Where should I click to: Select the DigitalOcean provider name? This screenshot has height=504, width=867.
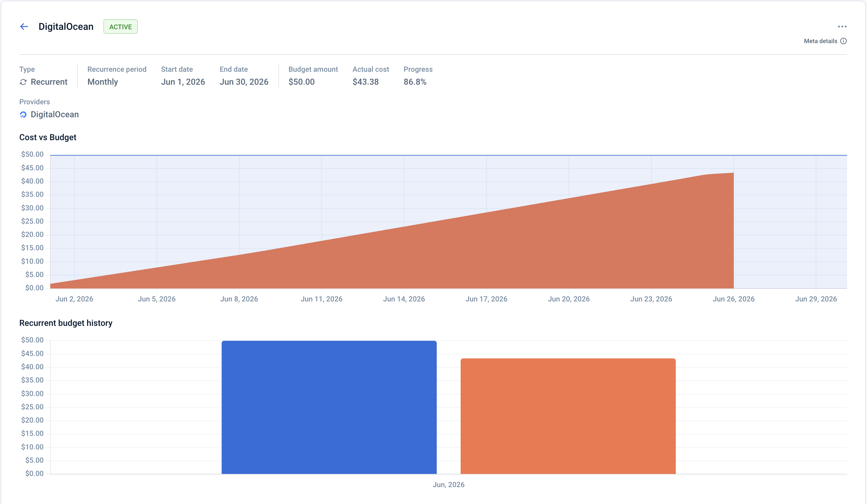pyautogui.click(x=55, y=115)
